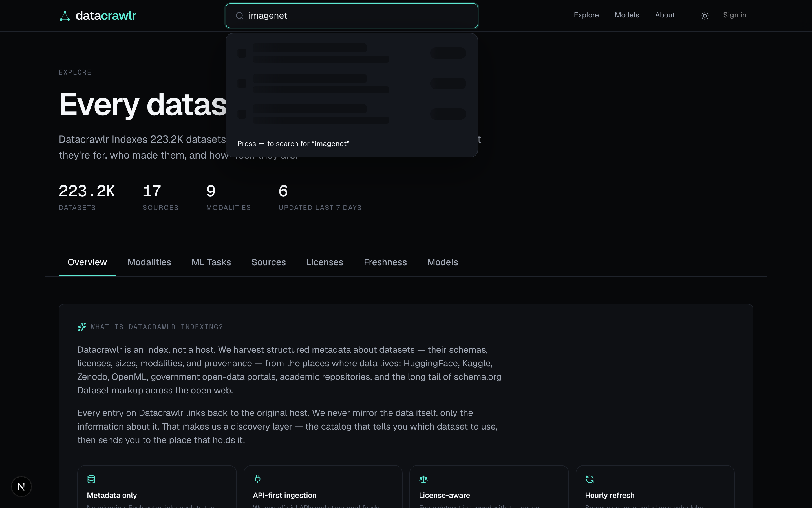The height and width of the screenshot is (508, 812).
Task: Open the About nav link
Action: 665,15
